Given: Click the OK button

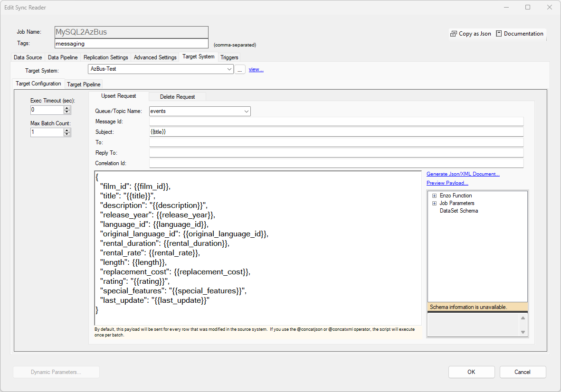Looking at the screenshot, I should (472, 372).
